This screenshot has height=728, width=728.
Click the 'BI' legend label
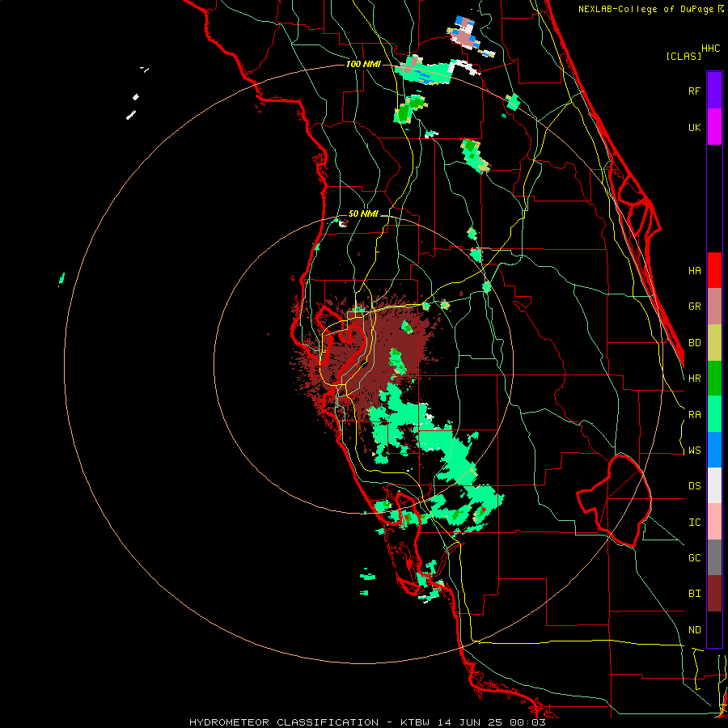click(694, 594)
